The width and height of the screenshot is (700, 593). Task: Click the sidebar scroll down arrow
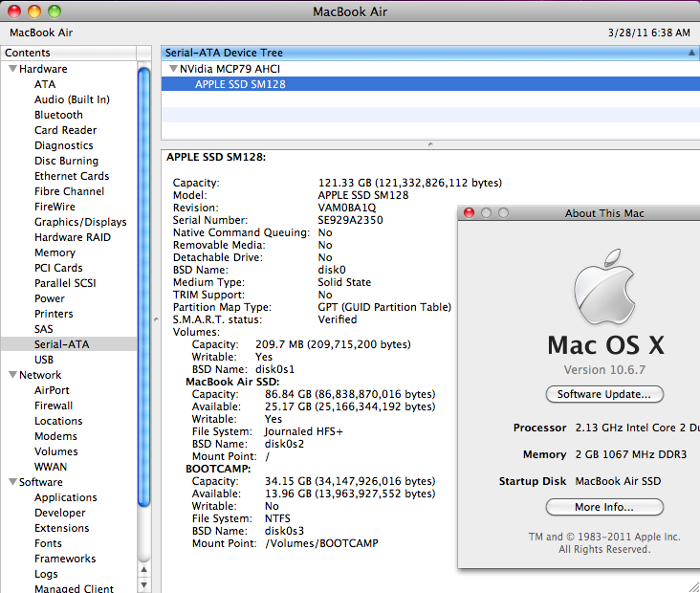[143, 584]
